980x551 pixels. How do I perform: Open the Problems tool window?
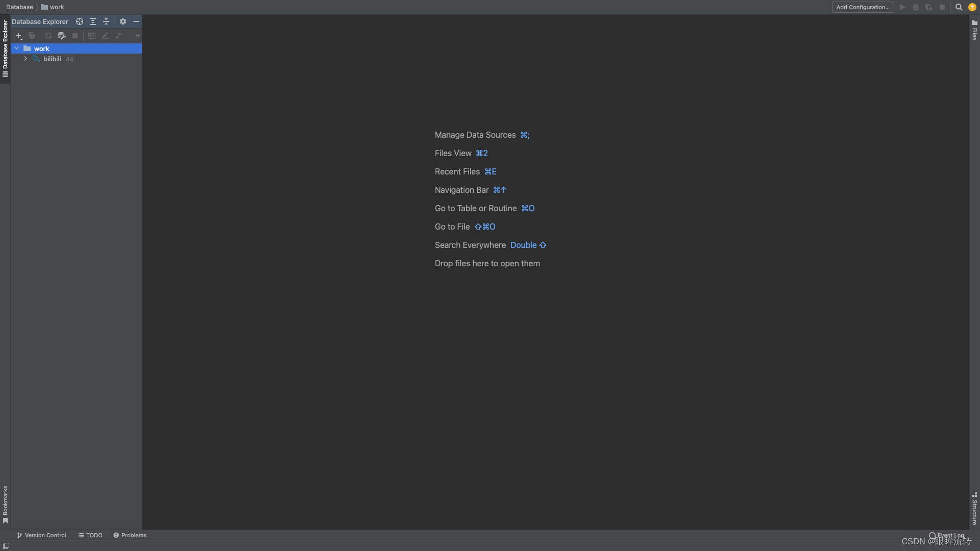tap(130, 535)
